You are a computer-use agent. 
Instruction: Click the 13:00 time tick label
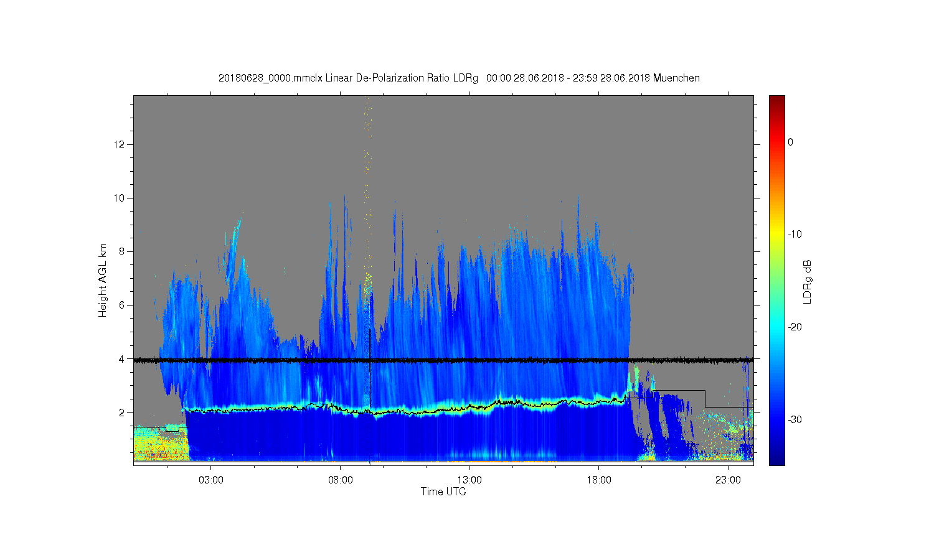tap(469, 480)
